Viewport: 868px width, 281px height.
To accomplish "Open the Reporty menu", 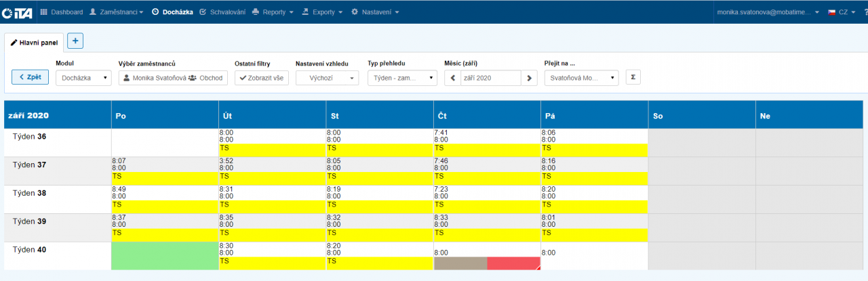I will pyautogui.click(x=273, y=12).
